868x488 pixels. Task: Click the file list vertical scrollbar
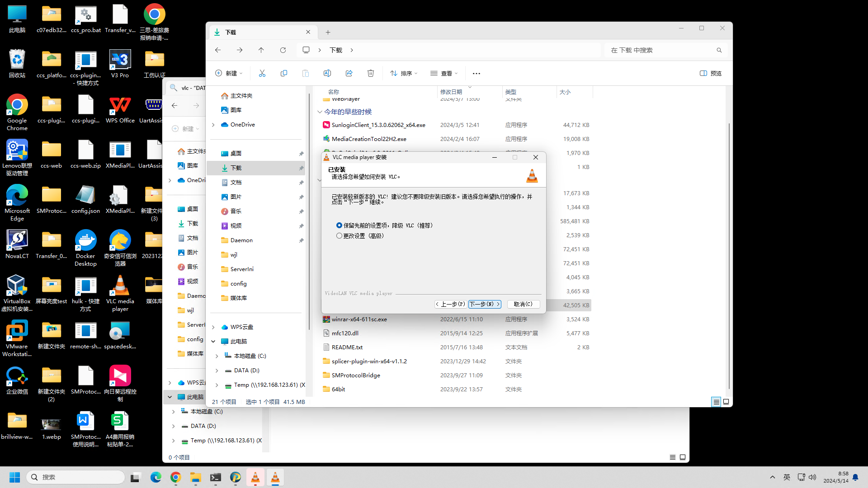pyautogui.click(x=728, y=255)
